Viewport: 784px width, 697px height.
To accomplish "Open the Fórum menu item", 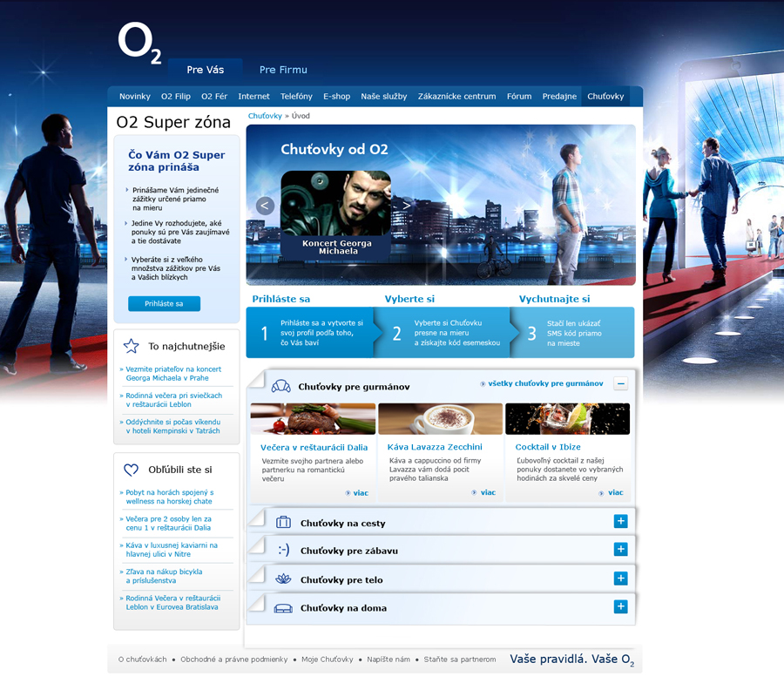I will click(x=519, y=97).
